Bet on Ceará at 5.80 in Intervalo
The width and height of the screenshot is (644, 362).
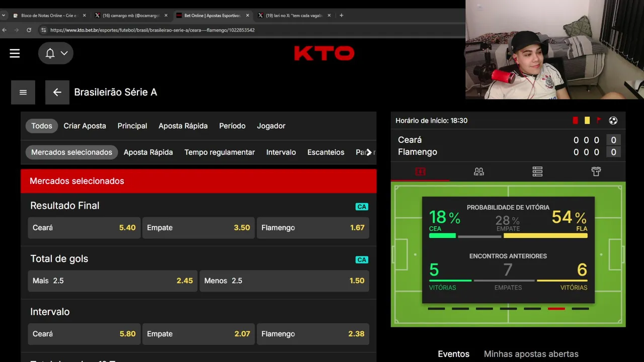tap(84, 334)
